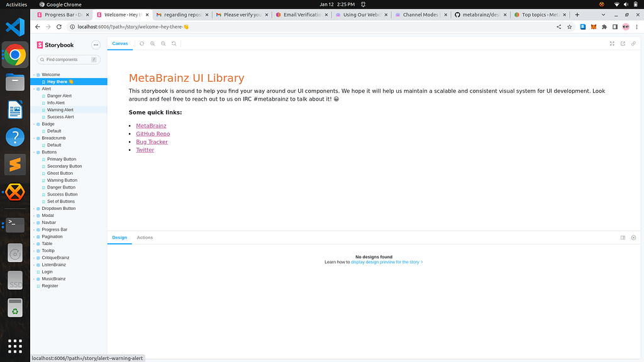Image resolution: width=644 pixels, height=362 pixels.
Task: Open canvas in new tab icon
Action: point(623,43)
